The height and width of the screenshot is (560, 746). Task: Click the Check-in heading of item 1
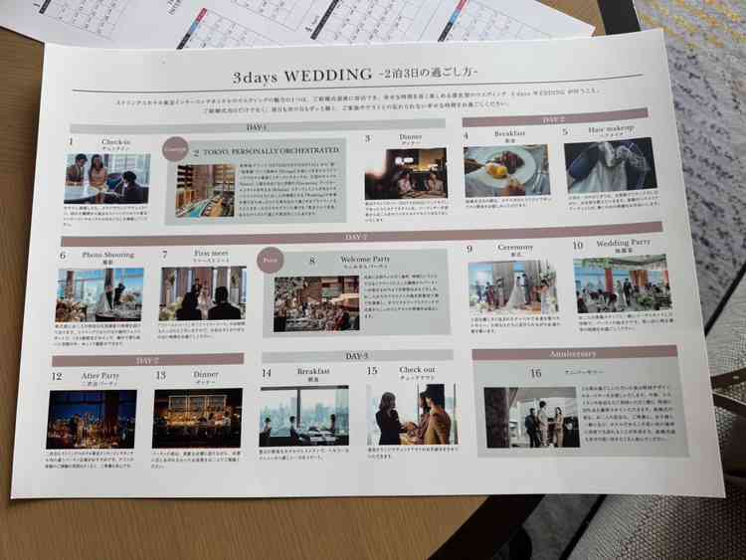tap(115, 142)
